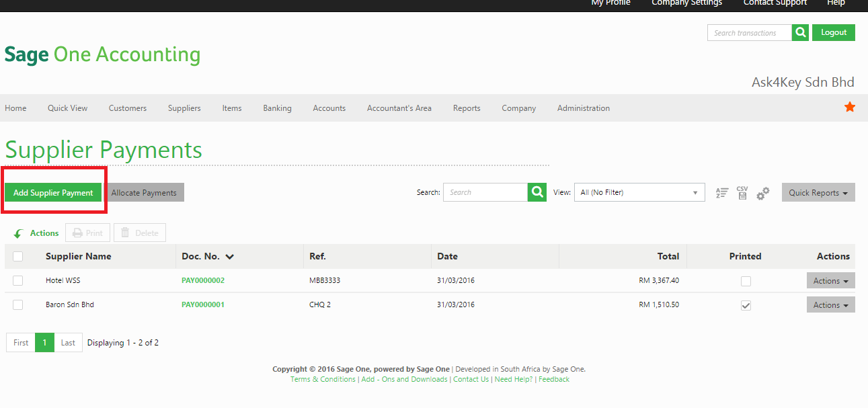This screenshot has width=868, height=408.
Task: Export the list using the CSV icon
Action: coord(742,193)
